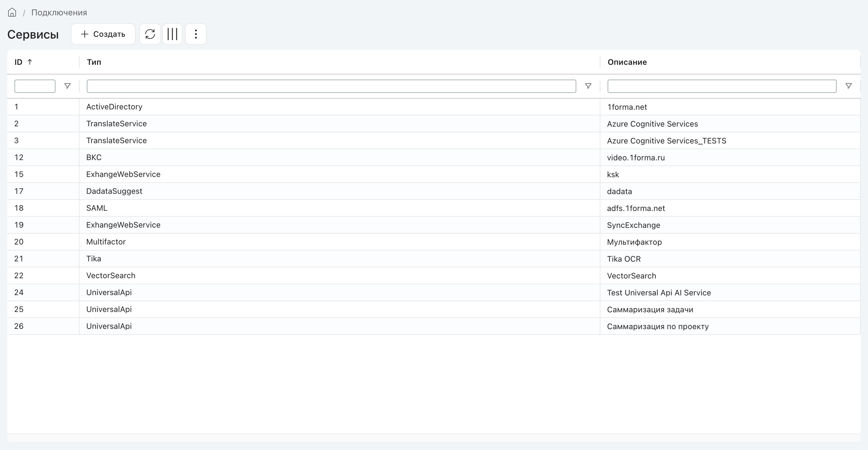
Task: Select the SAML type cell
Action: [x=339, y=208]
